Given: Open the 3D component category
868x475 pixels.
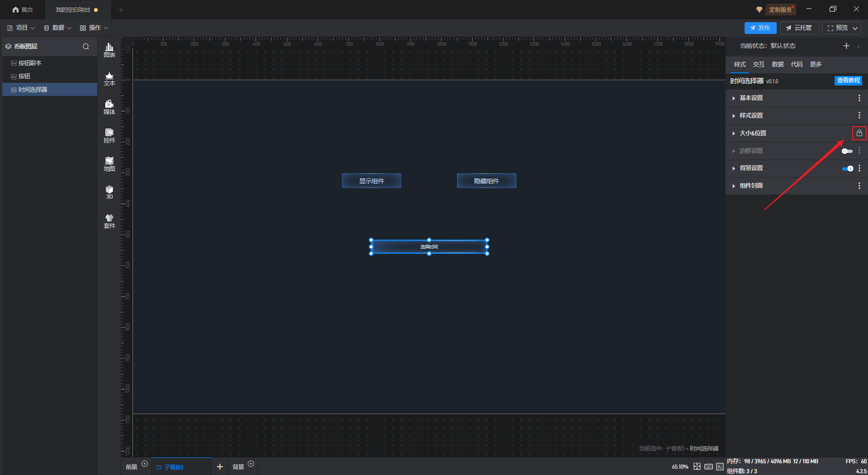Looking at the screenshot, I should tap(109, 192).
